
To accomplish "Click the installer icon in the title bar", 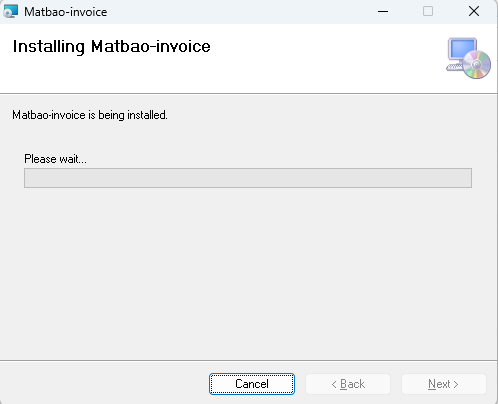I will pyautogui.click(x=10, y=11).
